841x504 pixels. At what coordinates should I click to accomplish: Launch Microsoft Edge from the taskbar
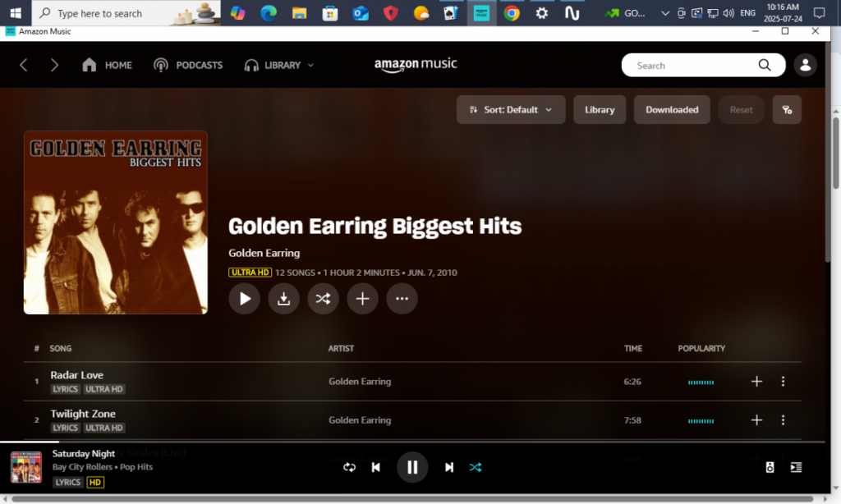coord(269,13)
